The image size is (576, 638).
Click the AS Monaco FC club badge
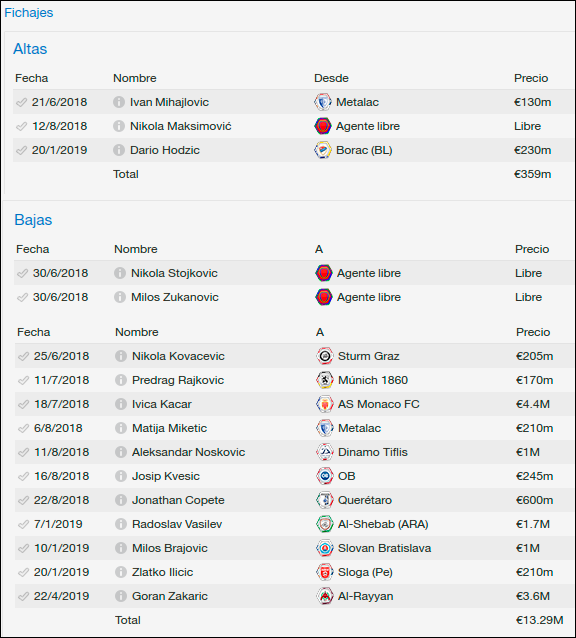[325, 404]
